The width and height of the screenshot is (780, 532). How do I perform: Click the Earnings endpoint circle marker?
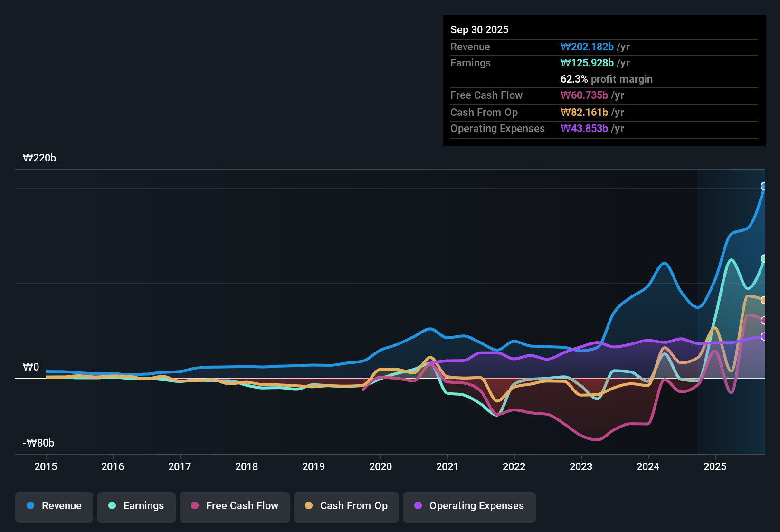pos(764,258)
